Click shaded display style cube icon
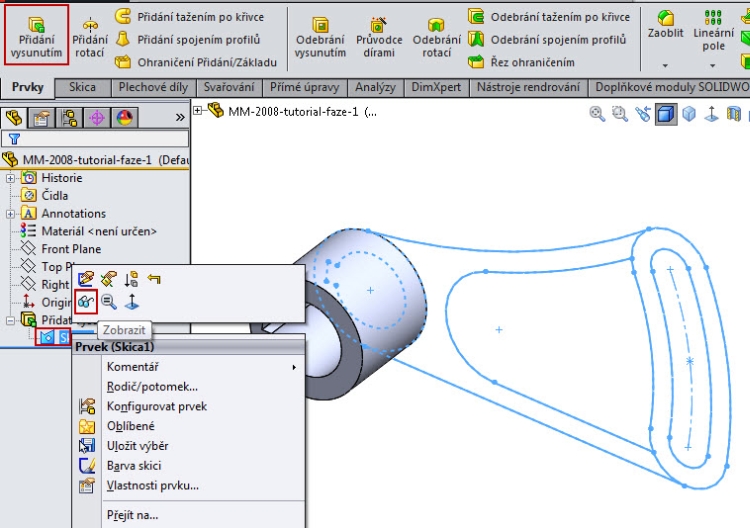Viewport: 750px width, 528px height. click(x=666, y=114)
